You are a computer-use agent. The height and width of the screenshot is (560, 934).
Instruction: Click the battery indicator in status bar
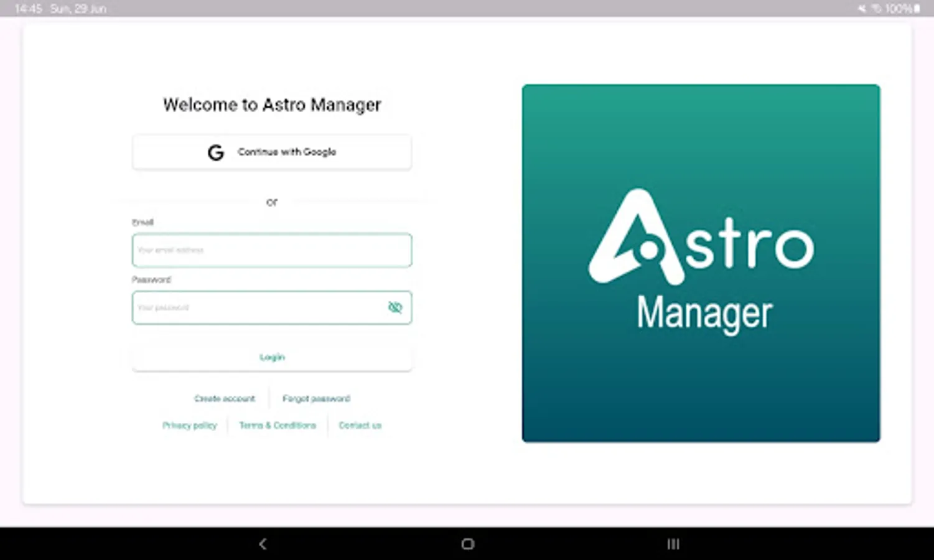pos(919,9)
